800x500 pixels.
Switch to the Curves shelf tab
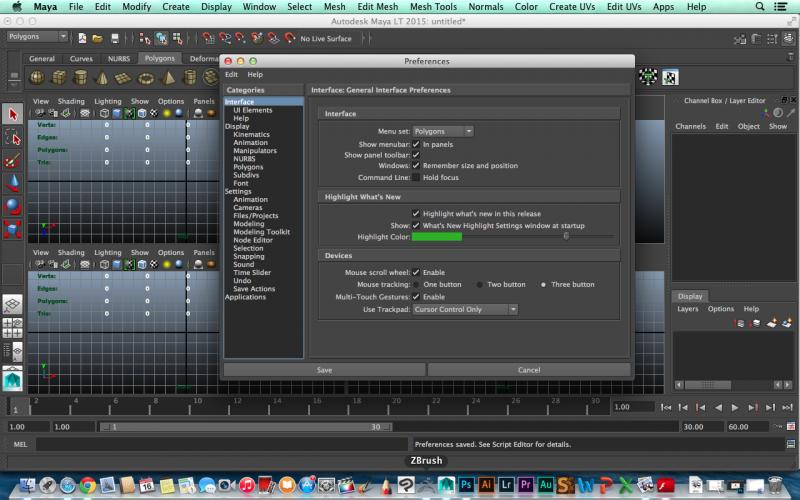tap(81, 59)
